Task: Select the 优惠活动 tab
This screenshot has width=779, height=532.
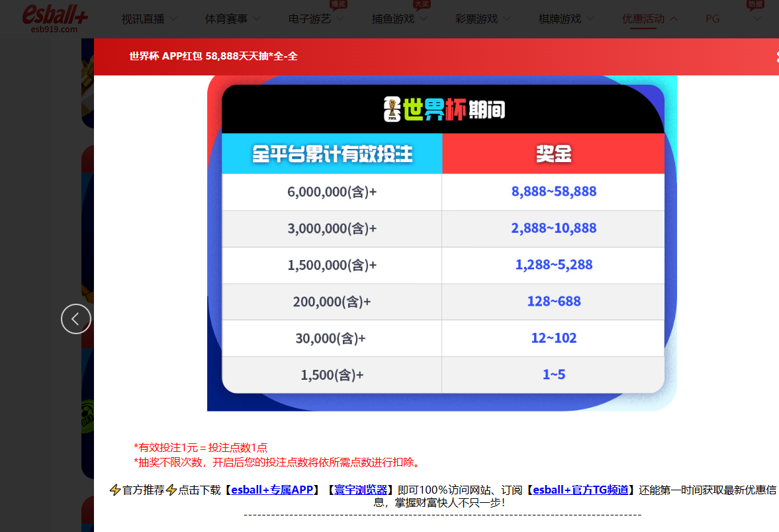Action: pos(643,19)
